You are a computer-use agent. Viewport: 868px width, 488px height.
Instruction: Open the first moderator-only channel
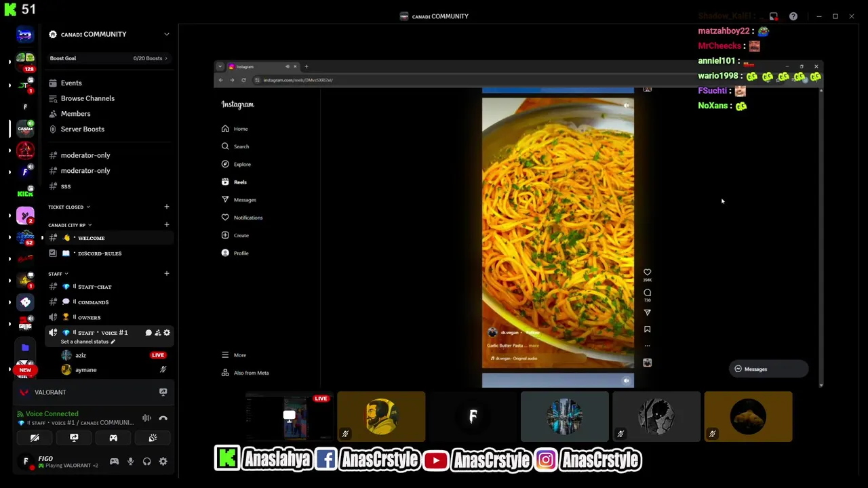point(85,155)
